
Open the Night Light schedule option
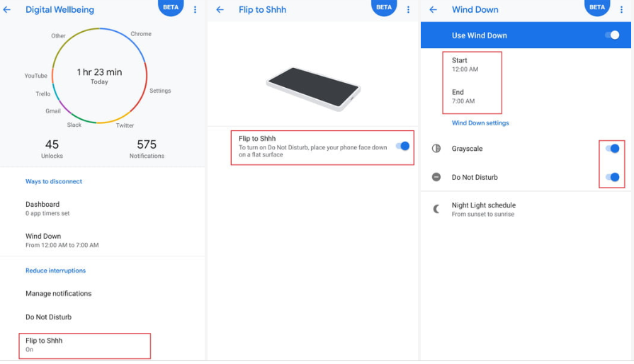coord(484,209)
